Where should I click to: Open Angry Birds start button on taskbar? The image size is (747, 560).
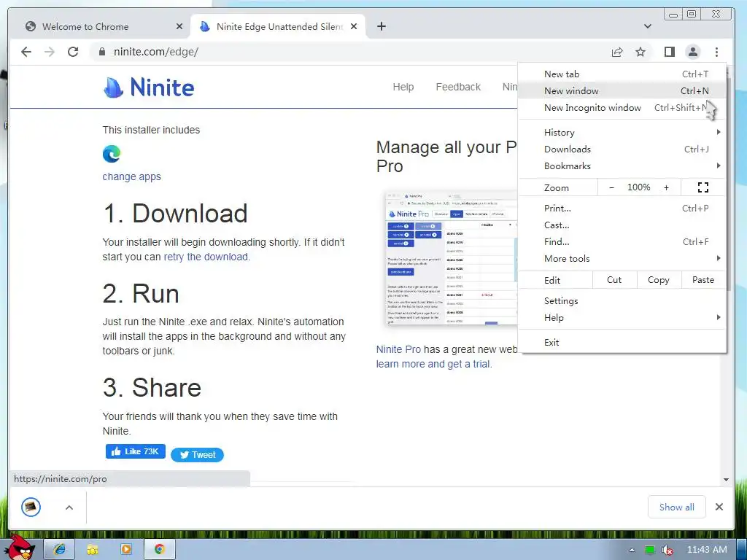pos(20,548)
